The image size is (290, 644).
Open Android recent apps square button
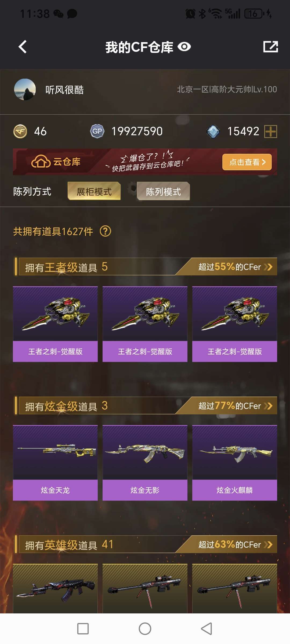click(83, 628)
